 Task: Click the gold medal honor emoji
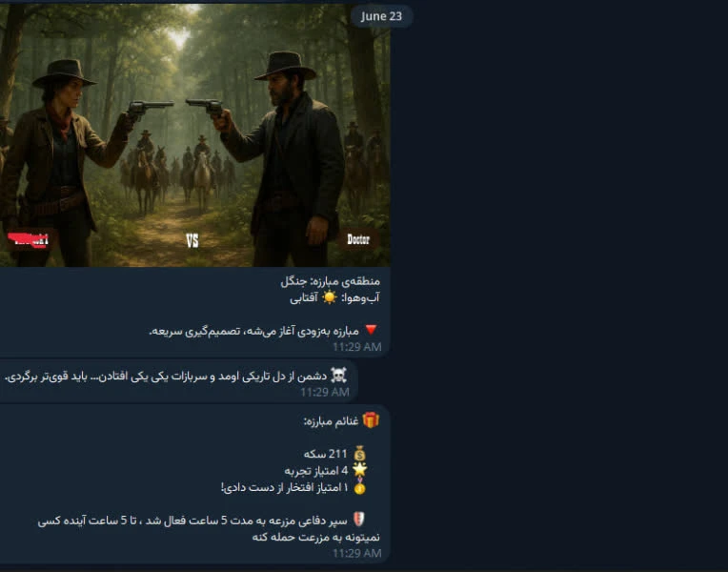(x=359, y=487)
